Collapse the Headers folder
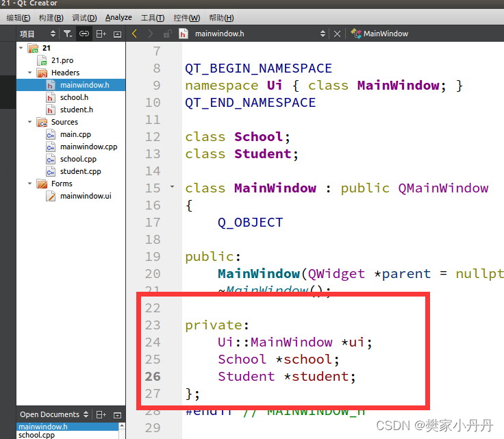Screen dimensions: 504x439 pyautogui.click(x=29, y=73)
